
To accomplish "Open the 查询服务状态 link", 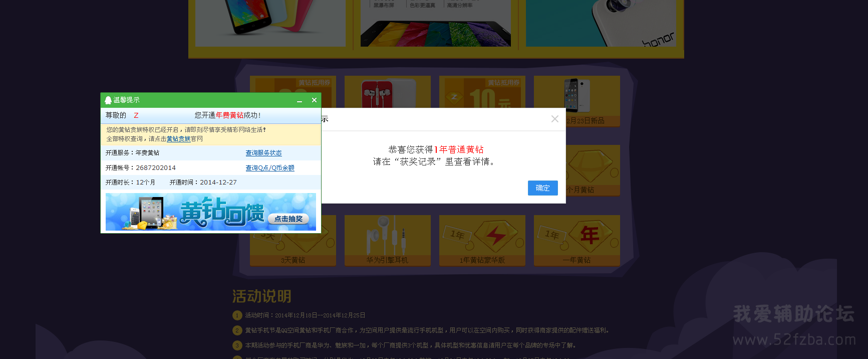I will (263, 153).
